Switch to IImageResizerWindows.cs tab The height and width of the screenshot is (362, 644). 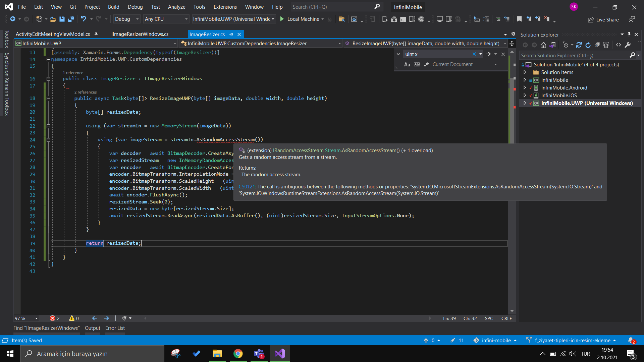tap(140, 34)
